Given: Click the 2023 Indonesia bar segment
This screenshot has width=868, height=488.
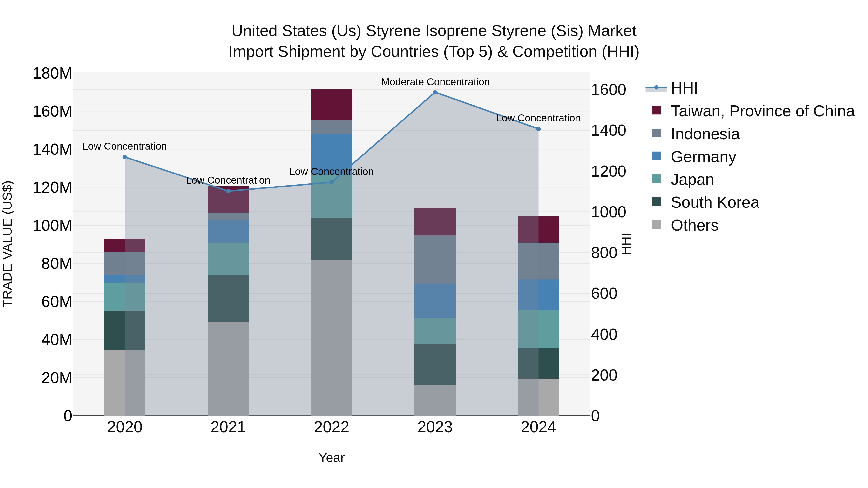Looking at the screenshot, I should pyautogui.click(x=435, y=259).
